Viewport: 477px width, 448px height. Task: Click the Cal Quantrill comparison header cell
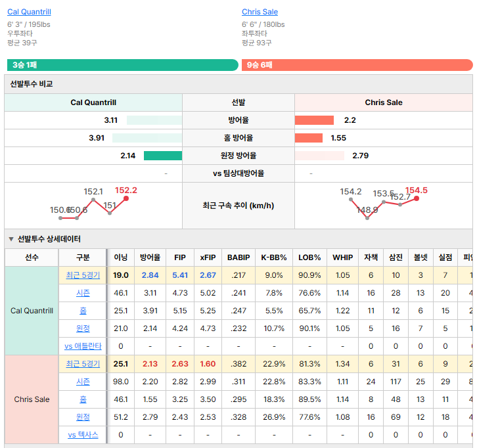(93, 102)
